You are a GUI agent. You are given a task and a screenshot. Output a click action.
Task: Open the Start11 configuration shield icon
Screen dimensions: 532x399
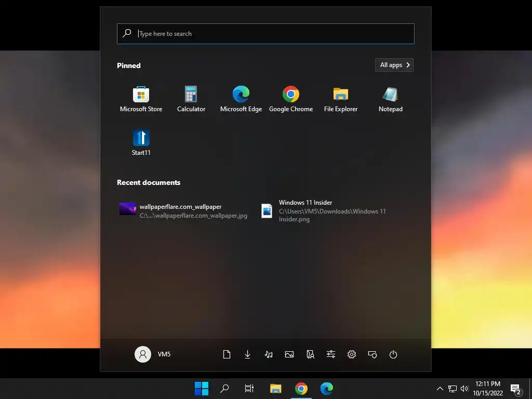tap(373, 354)
